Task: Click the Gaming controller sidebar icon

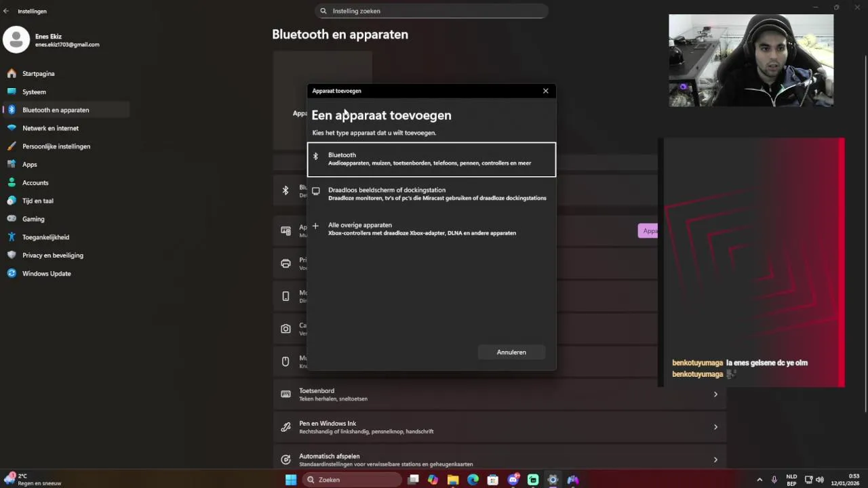Action: click(x=12, y=219)
